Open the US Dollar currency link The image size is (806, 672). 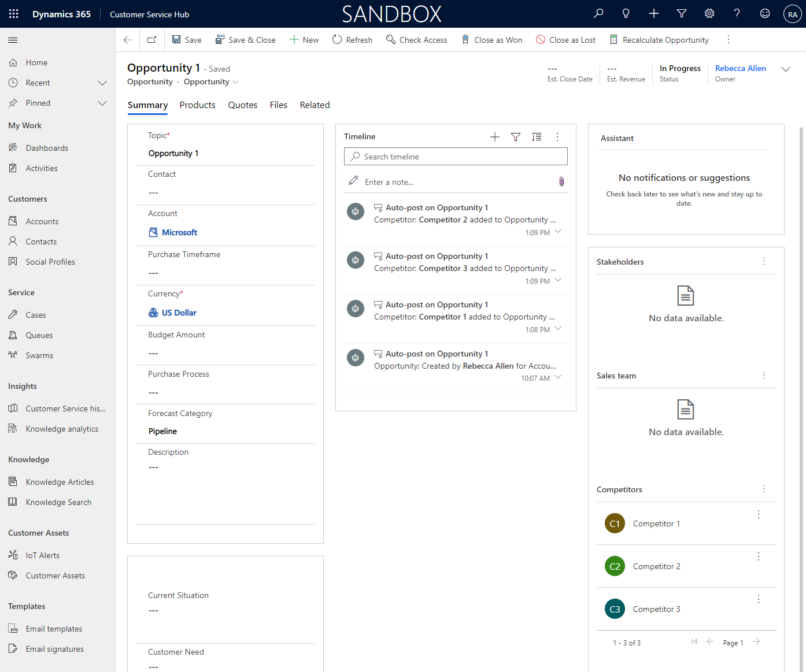point(179,313)
